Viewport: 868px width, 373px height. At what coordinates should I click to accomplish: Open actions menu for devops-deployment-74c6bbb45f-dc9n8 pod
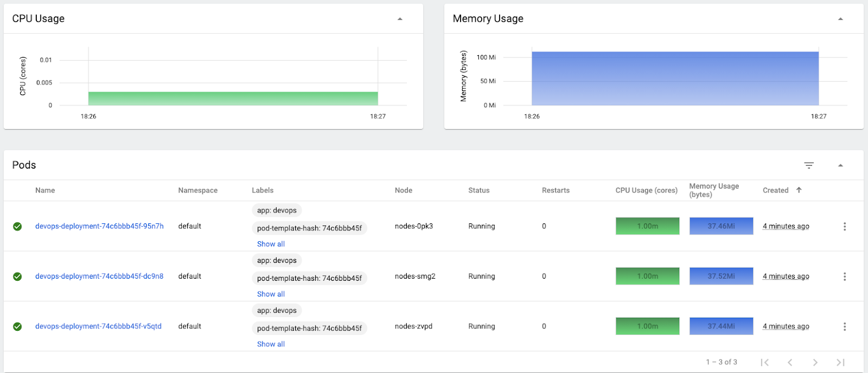click(x=844, y=276)
